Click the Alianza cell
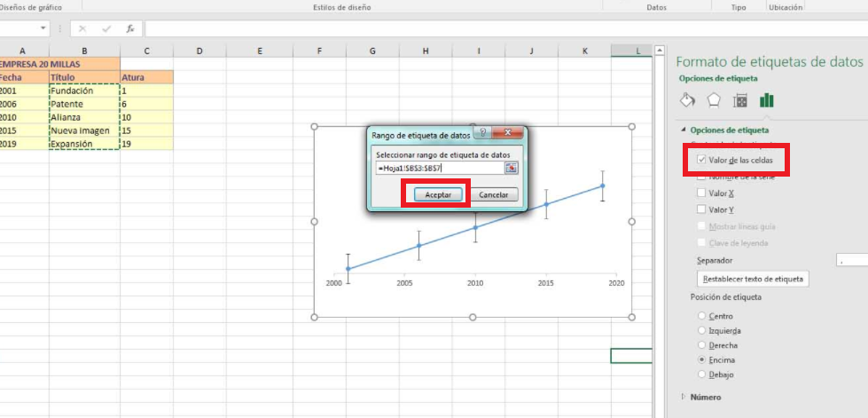 tap(84, 117)
